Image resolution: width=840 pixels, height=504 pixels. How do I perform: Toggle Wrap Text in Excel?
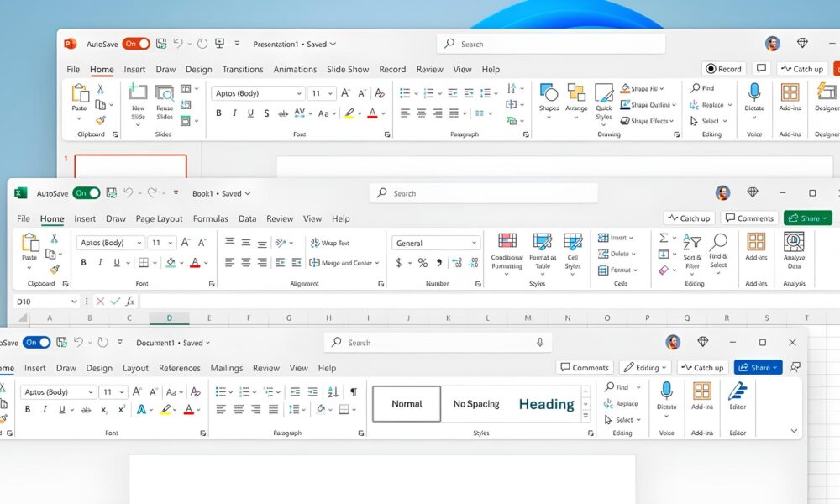tap(330, 243)
